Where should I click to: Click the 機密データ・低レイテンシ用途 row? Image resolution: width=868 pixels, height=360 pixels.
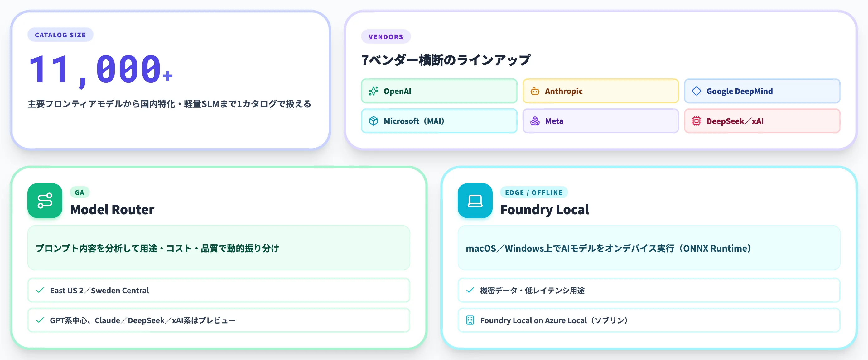pyautogui.click(x=649, y=290)
